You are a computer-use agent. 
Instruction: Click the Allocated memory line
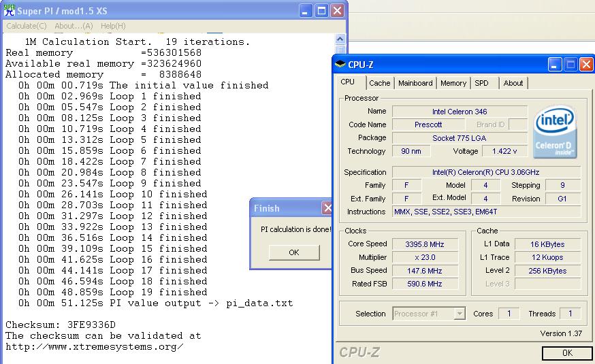103,74
